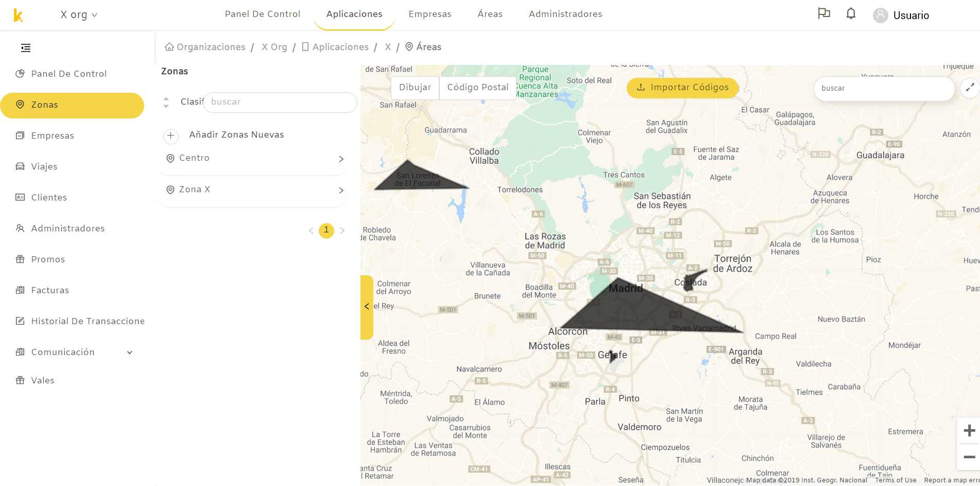Click the Áreas pin icon in the breadcrumb
The height and width of the screenshot is (486, 980).
(x=409, y=47)
